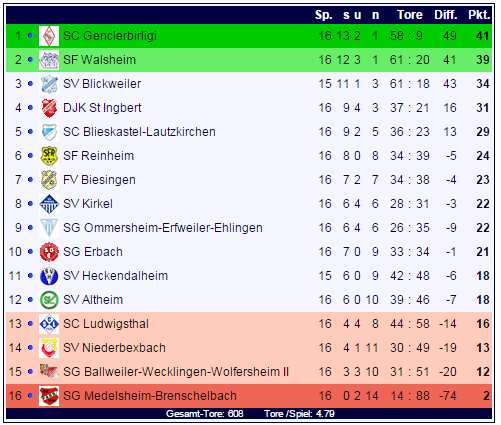Open the SV Blickweiler team link

(102, 84)
